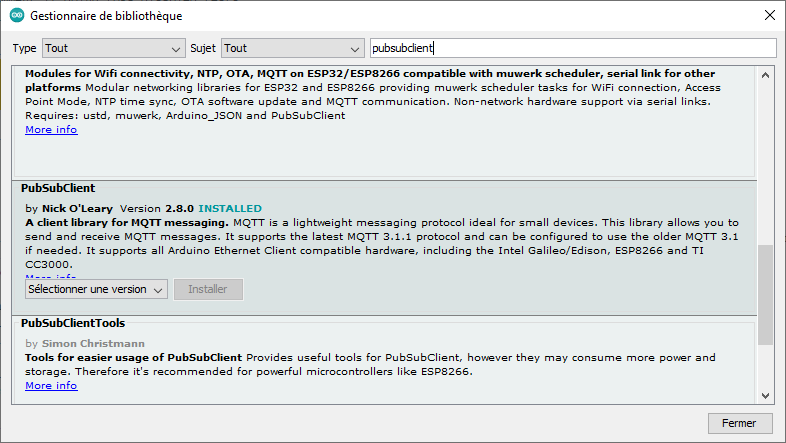Open the Sélectionner une version dropdown
This screenshot has height=443, width=786.
click(x=96, y=290)
